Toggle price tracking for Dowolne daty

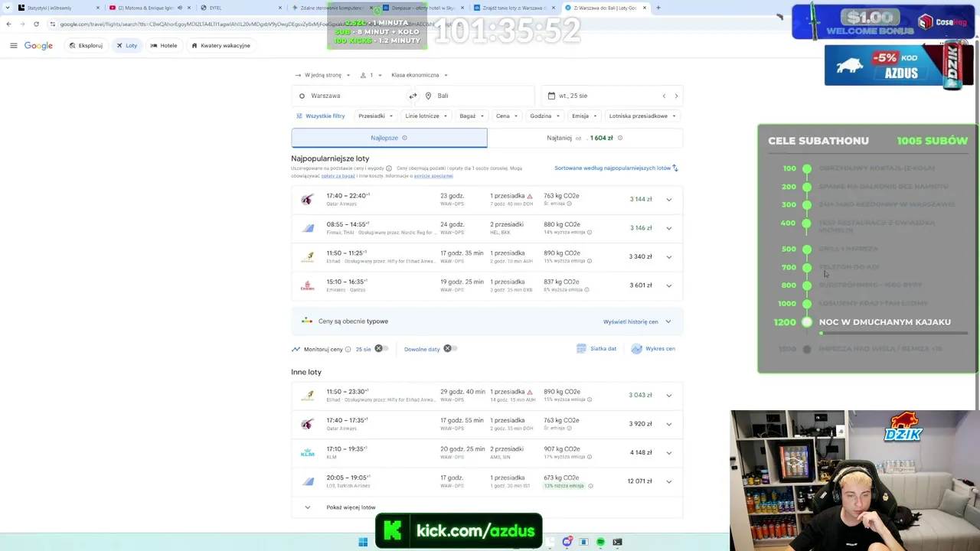450,349
